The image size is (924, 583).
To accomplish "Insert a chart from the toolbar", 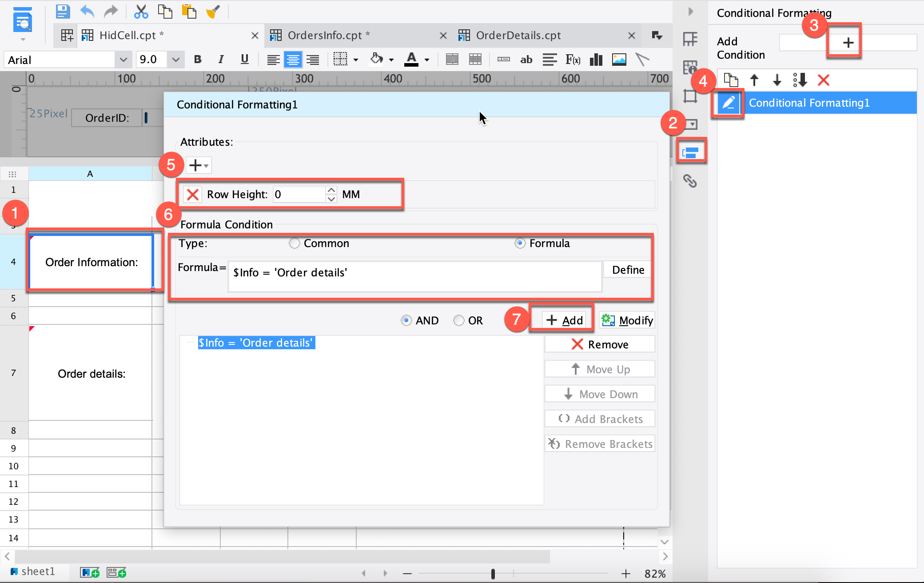I will (x=597, y=59).
